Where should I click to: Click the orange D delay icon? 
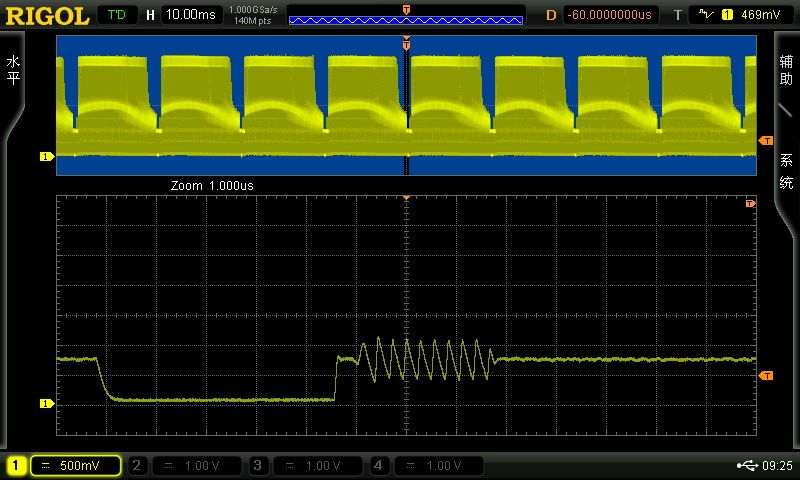click(x=550, y=14)
